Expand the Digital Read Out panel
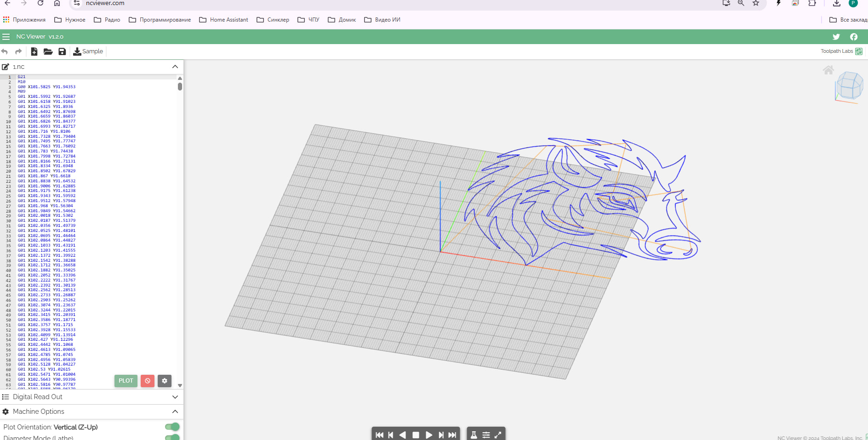 (x=175, y=397)
